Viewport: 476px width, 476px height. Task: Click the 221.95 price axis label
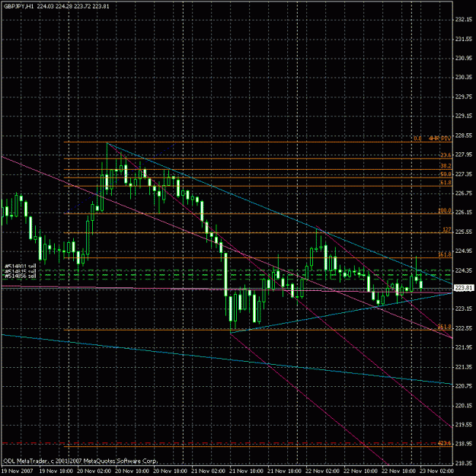click(x=464, y=347)
